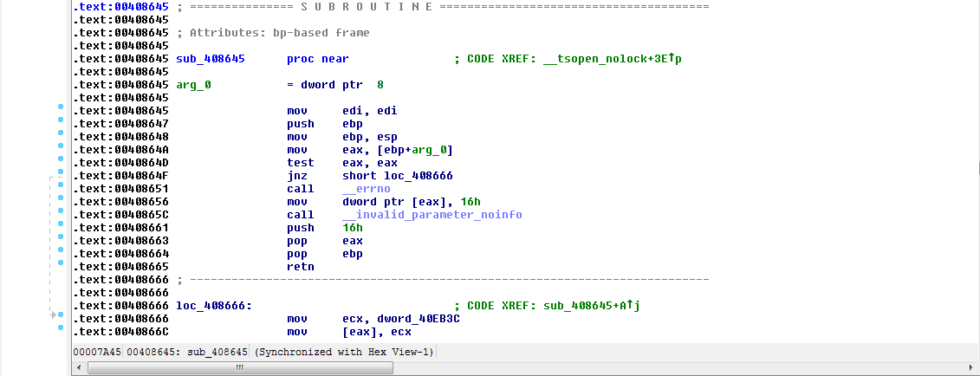Click the loc_408666: label

(214, 306)
